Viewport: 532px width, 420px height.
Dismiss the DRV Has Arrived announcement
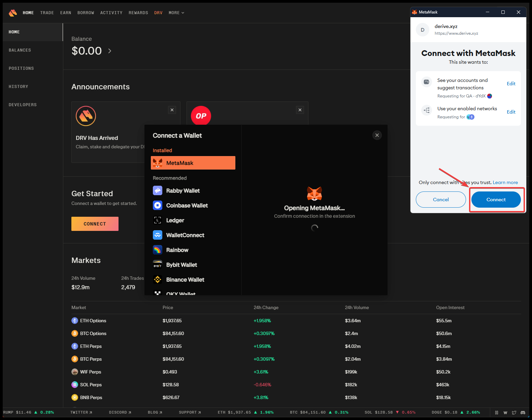pos(172,110)
